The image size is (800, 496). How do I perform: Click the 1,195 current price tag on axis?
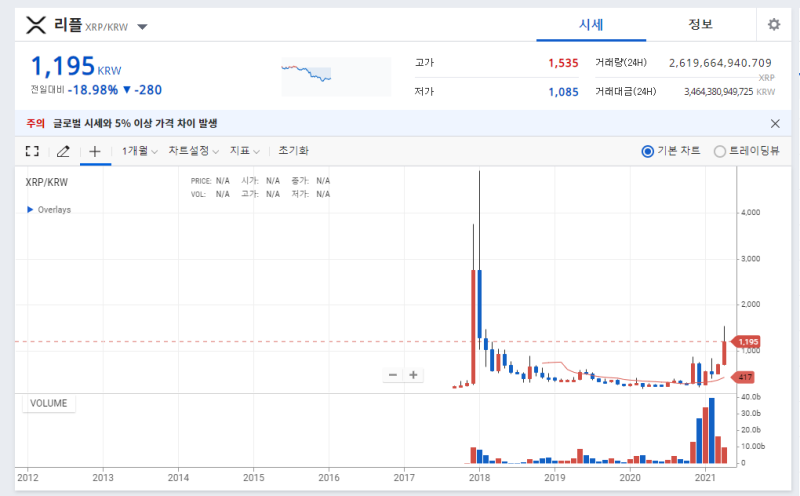tap(747, 342)
